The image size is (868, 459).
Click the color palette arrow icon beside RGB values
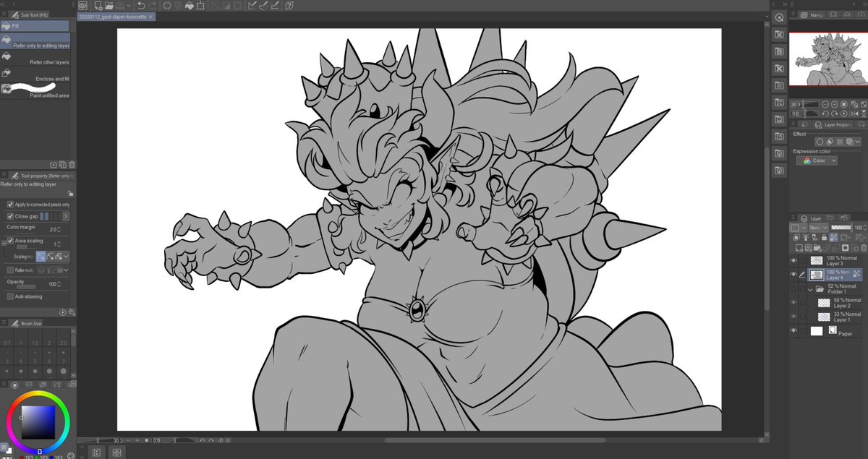click(72, 456)
